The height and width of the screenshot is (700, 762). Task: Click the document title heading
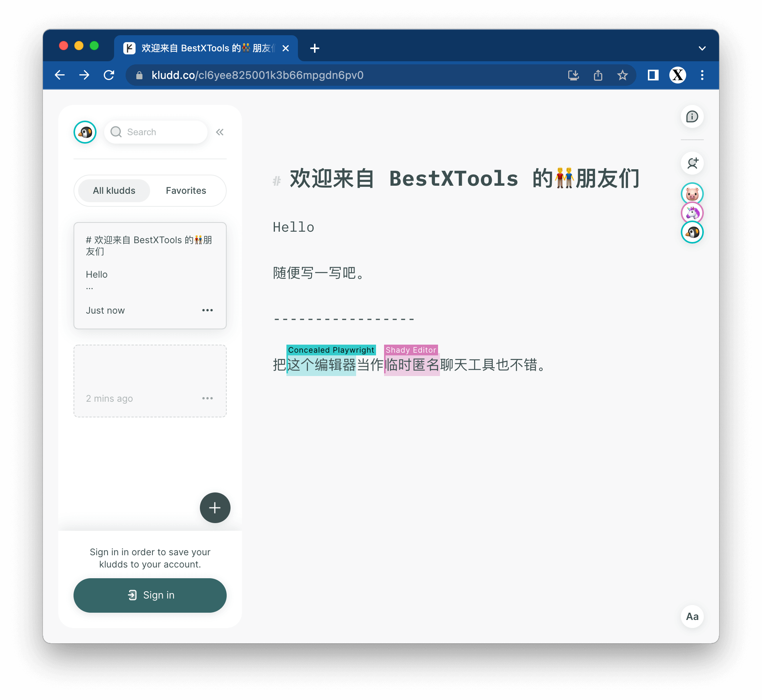[464, 178]
